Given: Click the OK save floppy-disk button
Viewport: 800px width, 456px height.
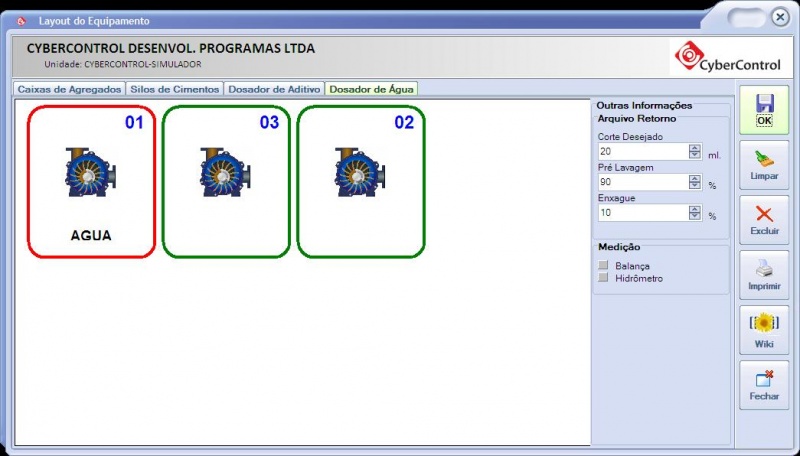Looking at the screenshot, I should (764, 110).
